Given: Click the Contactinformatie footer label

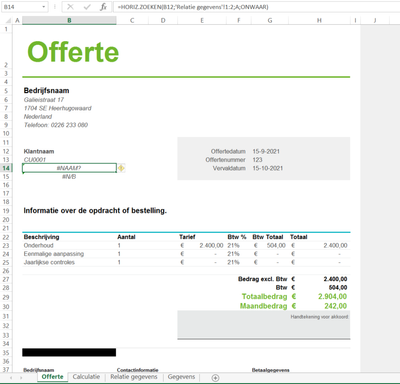Looking at the screenshot, I should coord(137,370).
